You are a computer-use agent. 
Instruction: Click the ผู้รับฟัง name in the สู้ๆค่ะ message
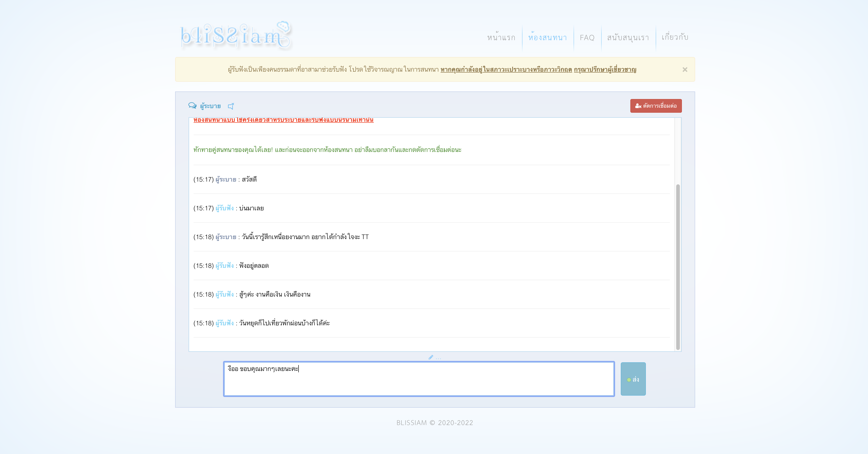[224, 294]
